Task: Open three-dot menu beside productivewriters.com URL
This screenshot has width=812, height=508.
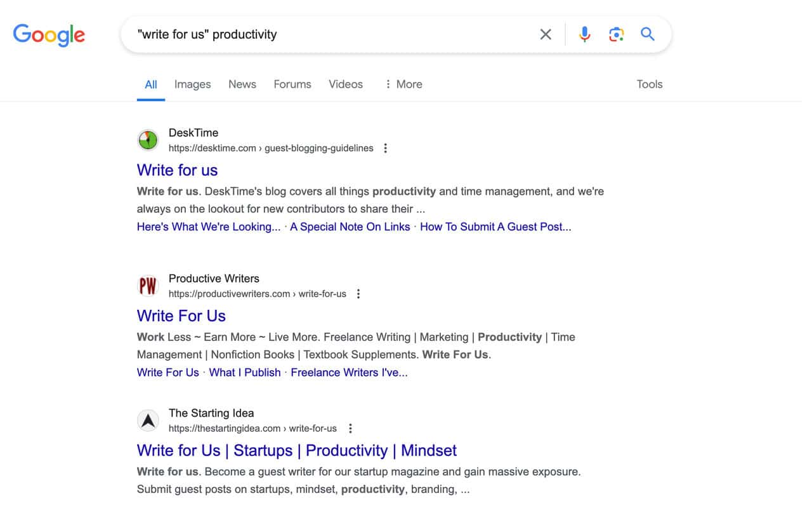Action: click(x=358, y=294)
